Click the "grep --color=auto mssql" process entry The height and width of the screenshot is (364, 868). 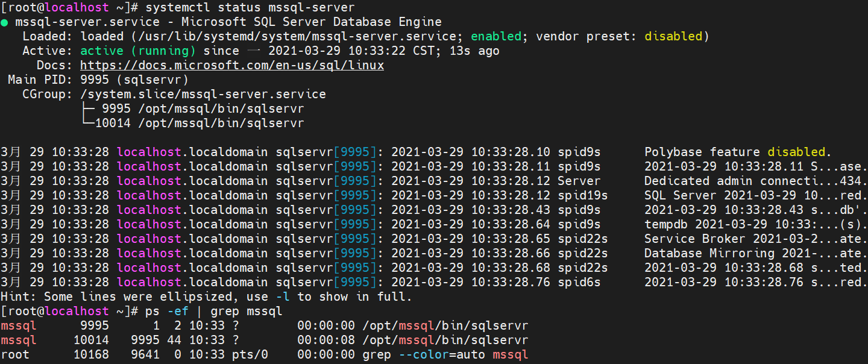pos(445,354)
